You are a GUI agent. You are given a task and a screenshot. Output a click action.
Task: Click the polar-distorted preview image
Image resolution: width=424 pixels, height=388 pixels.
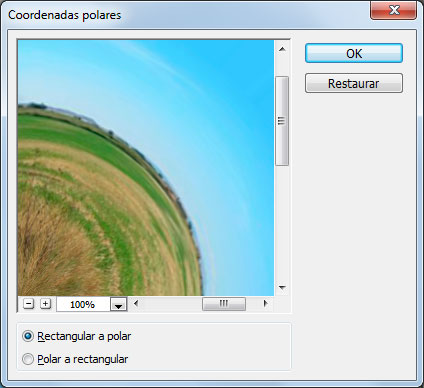[x=146, y=168]
